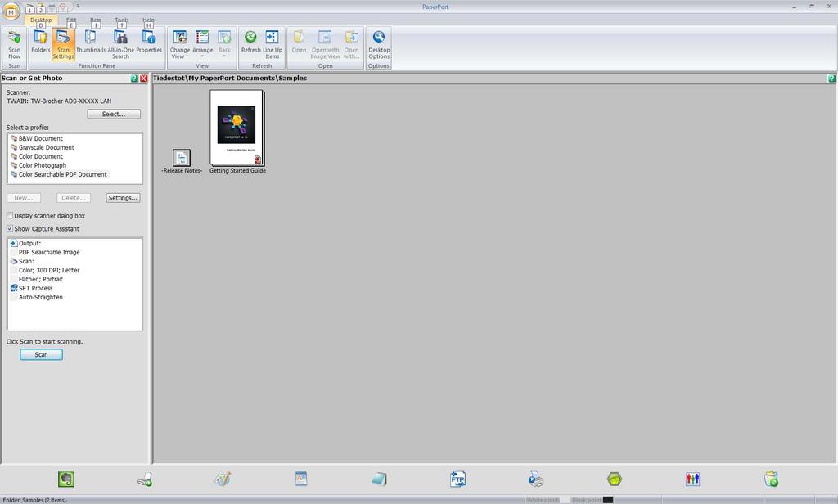
Task: Click the Line Up Items icon
Action: click(273, 44)
